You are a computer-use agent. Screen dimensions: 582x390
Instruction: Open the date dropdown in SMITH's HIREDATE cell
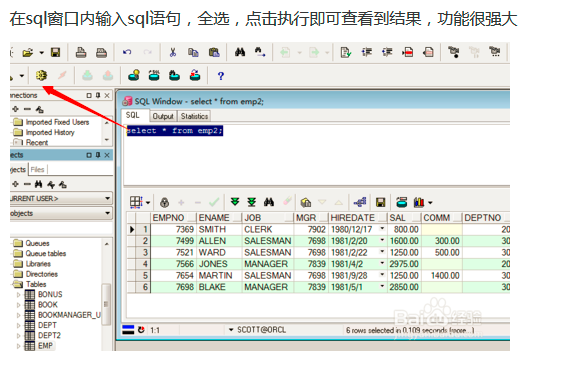click(x=382, y=229)
